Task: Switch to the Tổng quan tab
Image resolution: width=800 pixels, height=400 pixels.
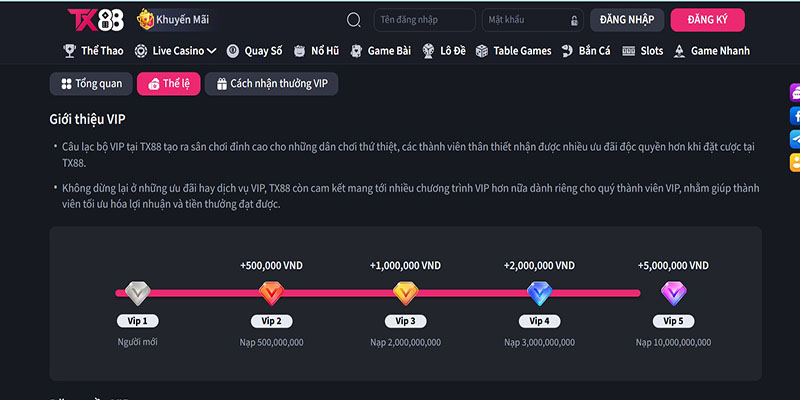Action: pos(90,84)
